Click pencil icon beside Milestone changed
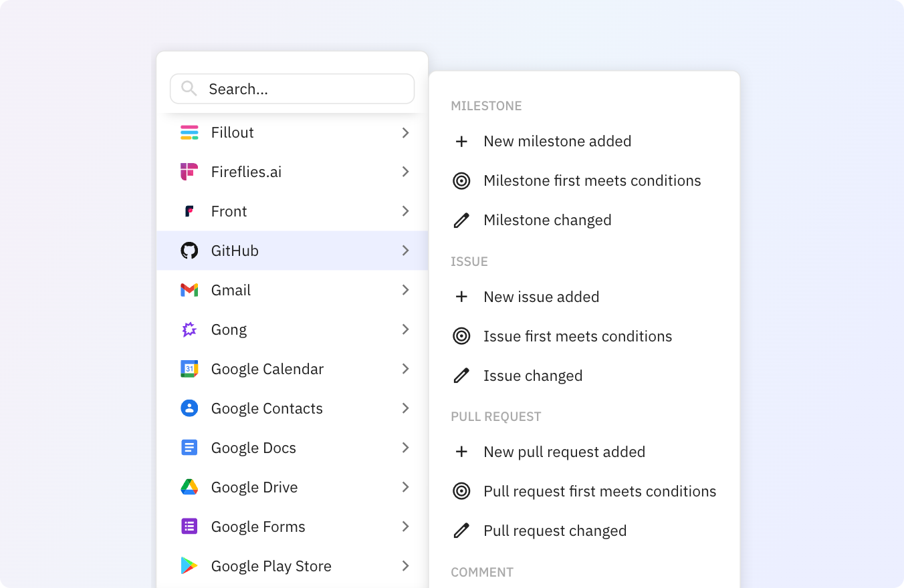This screenshot has height=588, width=904. click(461, 220)
